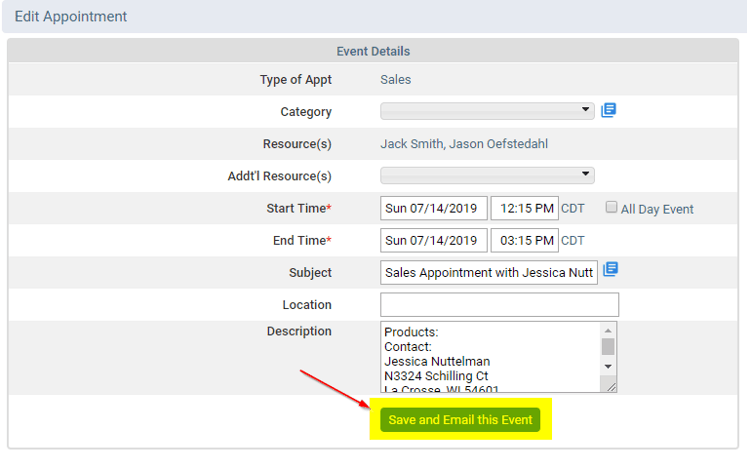Click the Start Time 12:15 PM field
Screen dimensions: 747x459
point(525,208)
